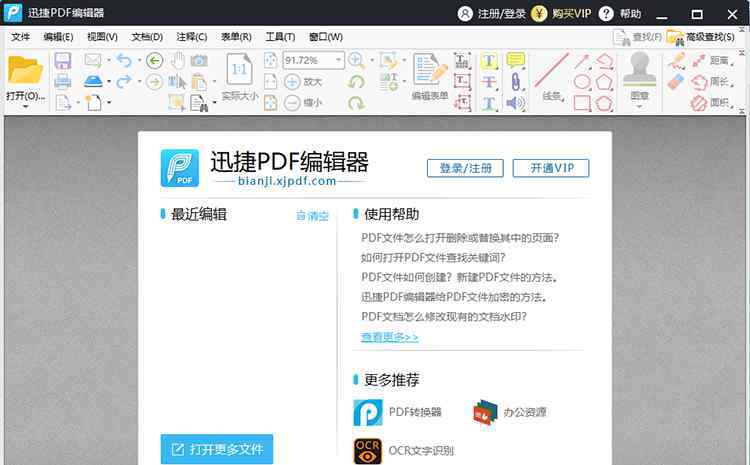Click the Undo arrow icon
Image resolution: width=750 pixels, height=465 pixels.
tap(124, 60)
